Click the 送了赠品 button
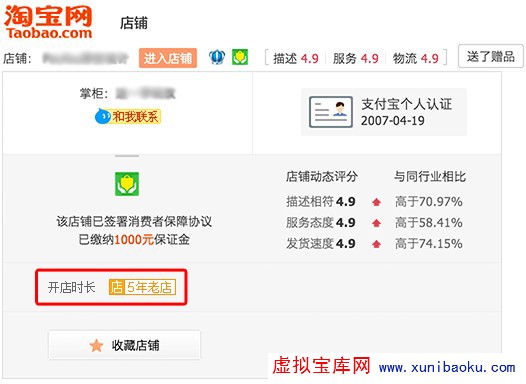 [x=490, y=56]
